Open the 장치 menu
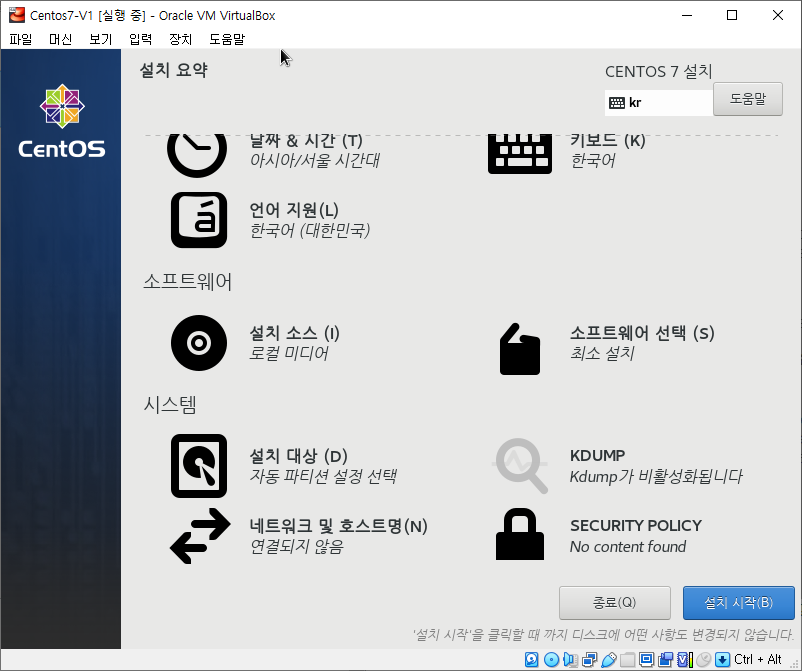Viewport: 802px width, 671px height. [180, 39]
